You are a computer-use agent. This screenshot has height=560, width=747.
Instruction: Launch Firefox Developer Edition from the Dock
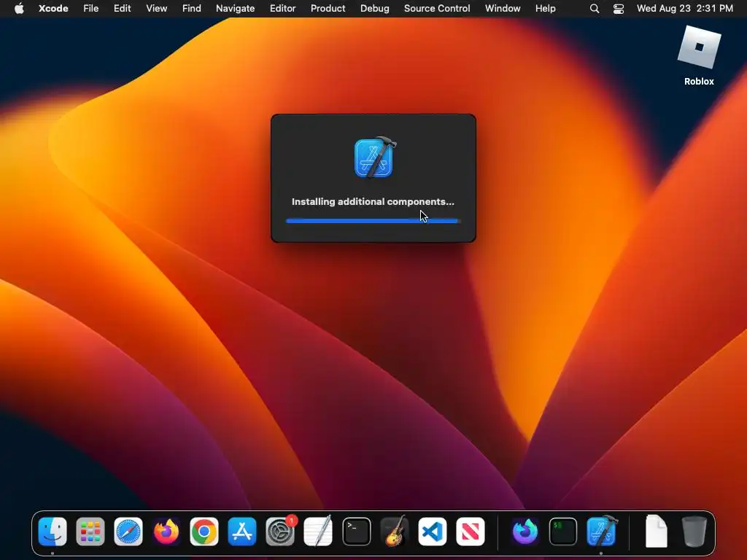525,531
